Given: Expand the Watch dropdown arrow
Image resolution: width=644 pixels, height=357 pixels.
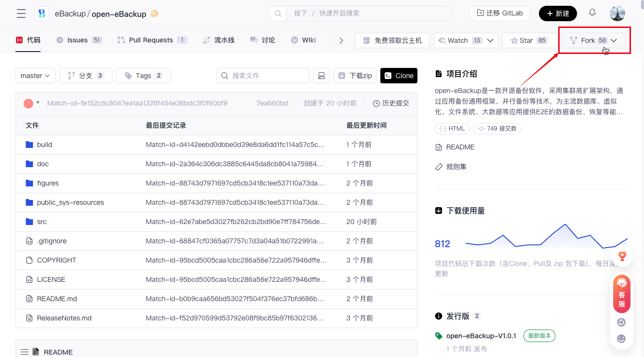Looking at the screenshot, I should [x=490, y=40].
